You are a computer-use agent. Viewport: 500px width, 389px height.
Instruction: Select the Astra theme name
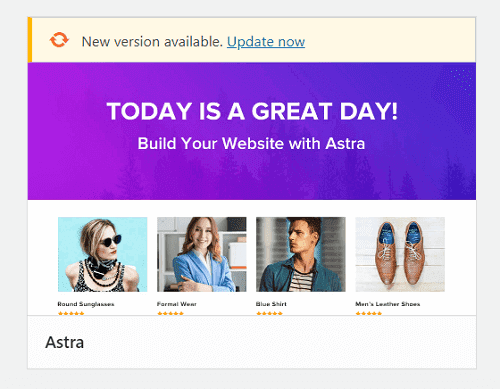65,342
